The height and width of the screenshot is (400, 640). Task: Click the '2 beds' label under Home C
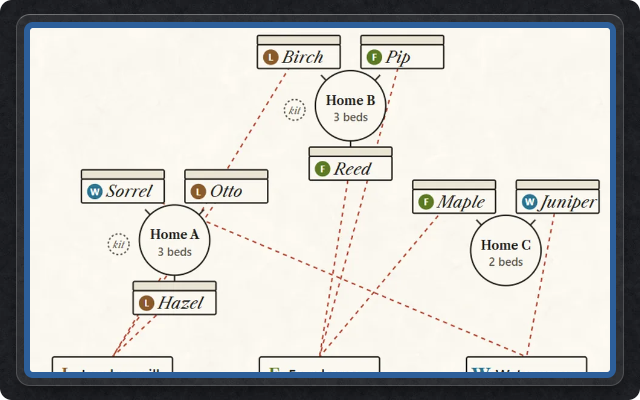(x=506, y=262)
